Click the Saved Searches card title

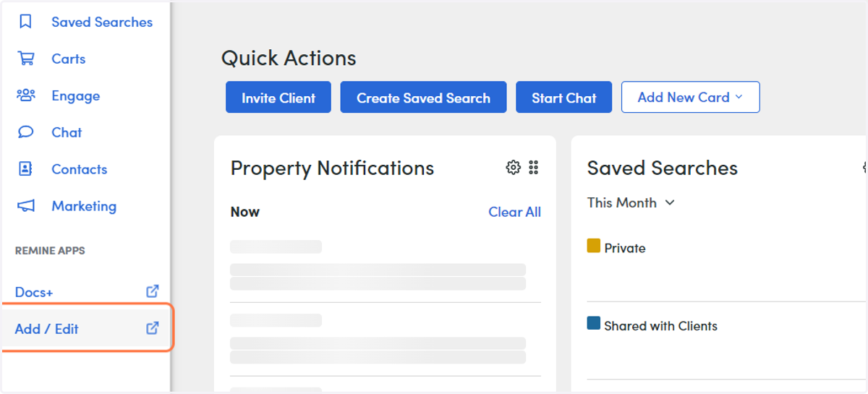click(x=663, y=168)
